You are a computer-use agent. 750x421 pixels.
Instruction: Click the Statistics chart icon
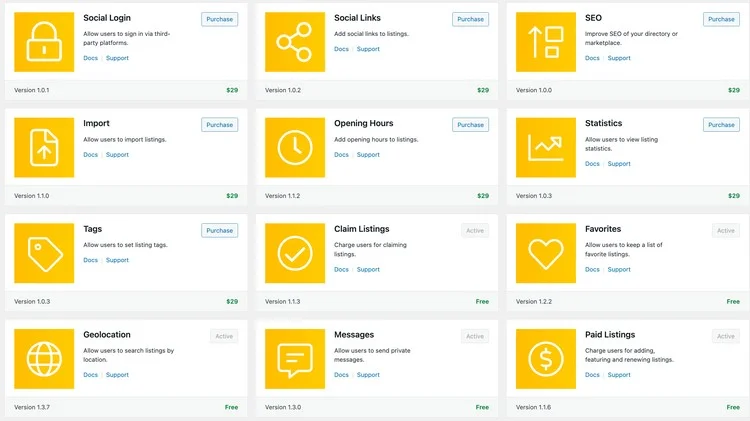click(x=546, y=148)
